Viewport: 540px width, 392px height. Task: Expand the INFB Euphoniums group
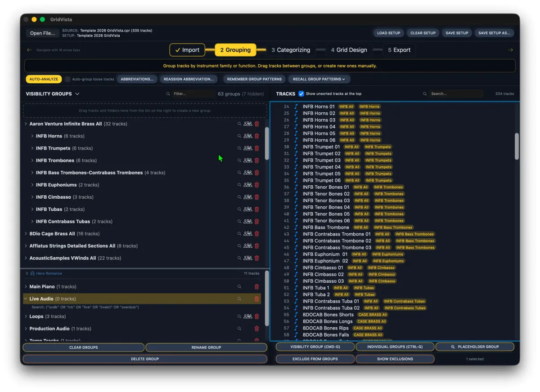point(32,185)
